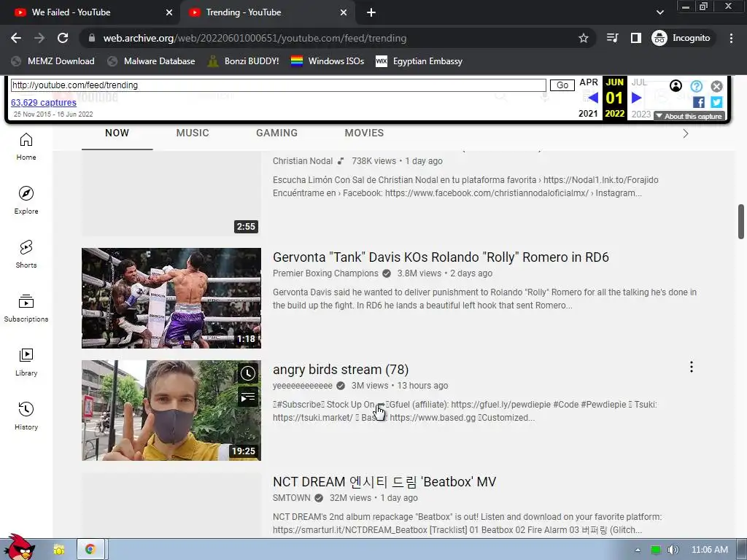Screen dimensions: 747x560
Task: Open MEMZ Download bookmark
Action: click(53, 61)
